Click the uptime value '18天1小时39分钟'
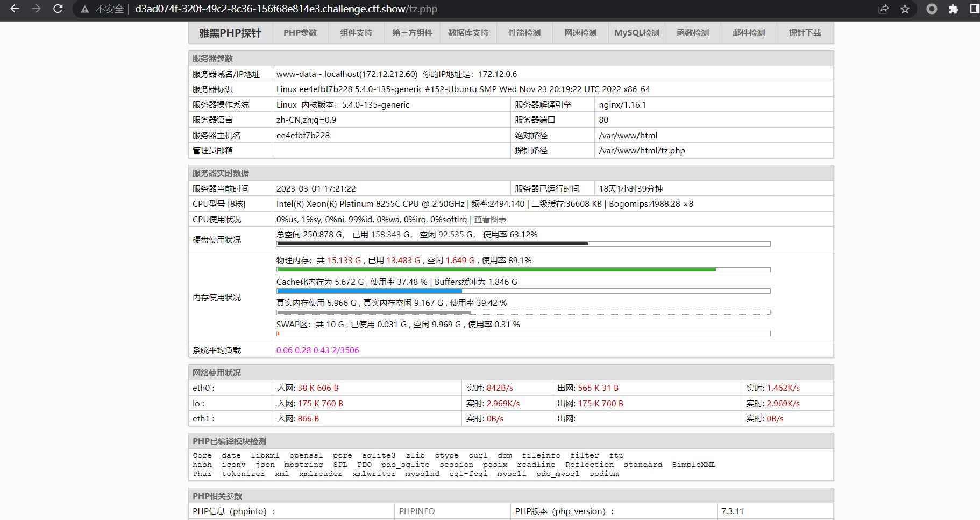 631,189
